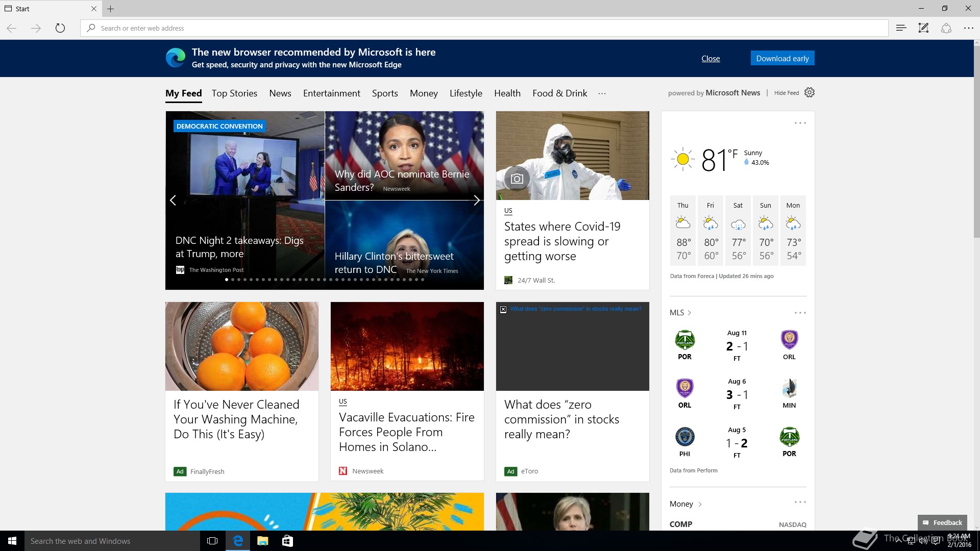Go to next carousel slide arrow

pos(476,200)
